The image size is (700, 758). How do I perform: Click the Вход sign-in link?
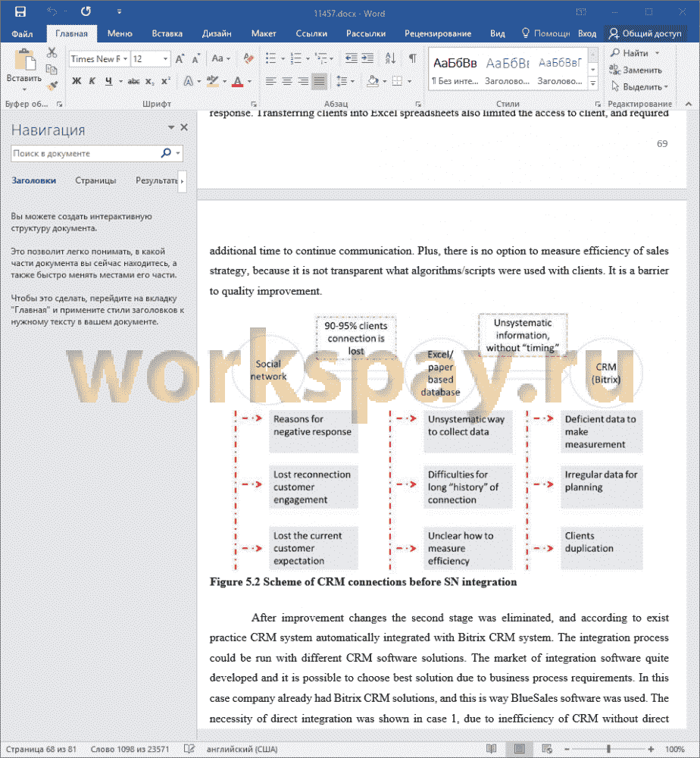(x=587, y=33)
